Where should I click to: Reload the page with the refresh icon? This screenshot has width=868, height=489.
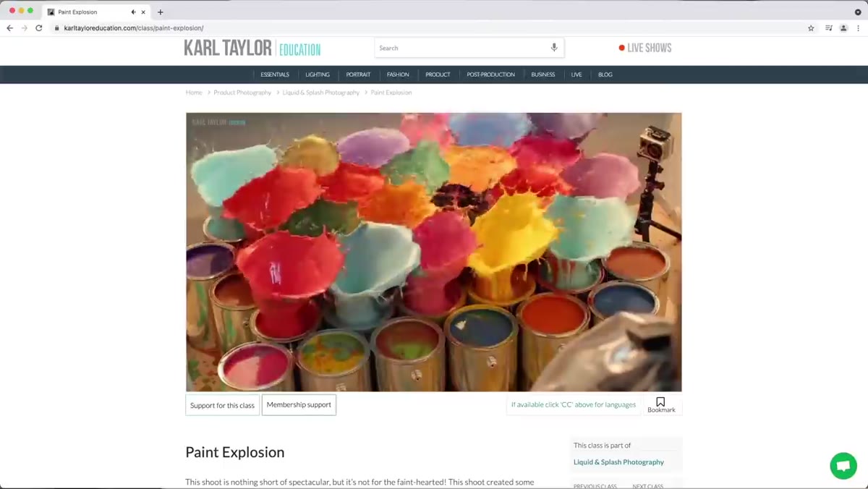click(x=39, y=28)
